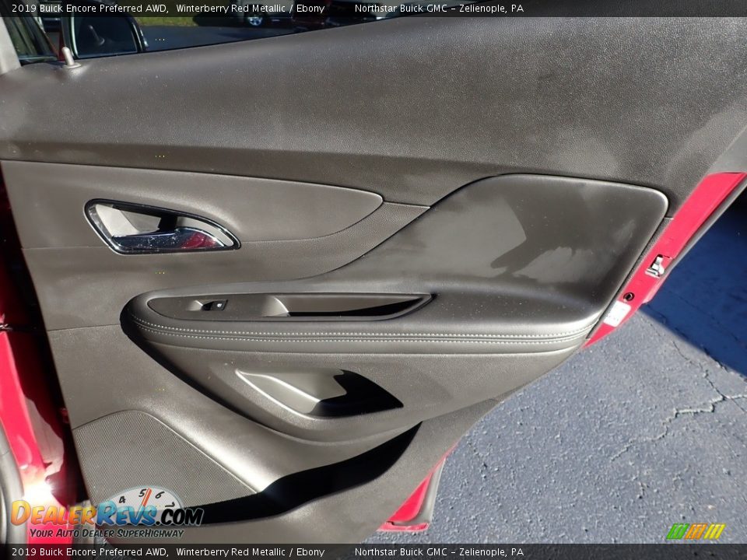747x560 pixels.
Task: Click the bottom '2019 Buick Encore Preferred AWD' caption
Action: click(89, 552)
